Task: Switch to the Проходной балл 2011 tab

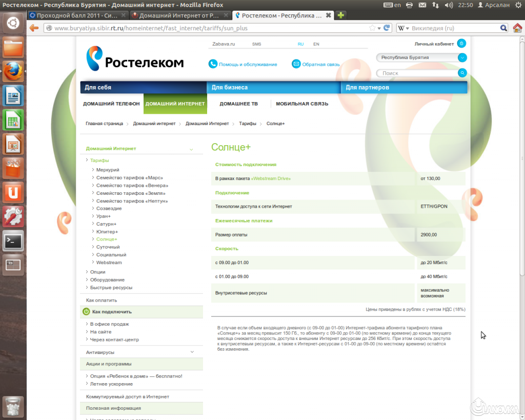Action: [78, 15]
